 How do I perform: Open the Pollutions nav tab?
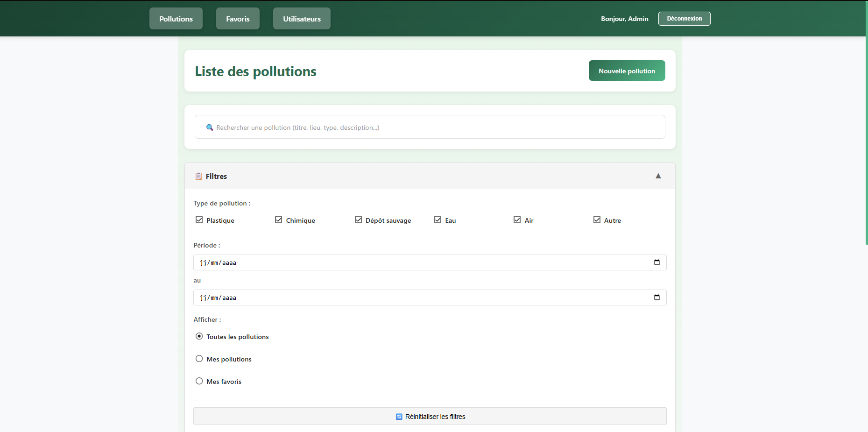point(176,19)
